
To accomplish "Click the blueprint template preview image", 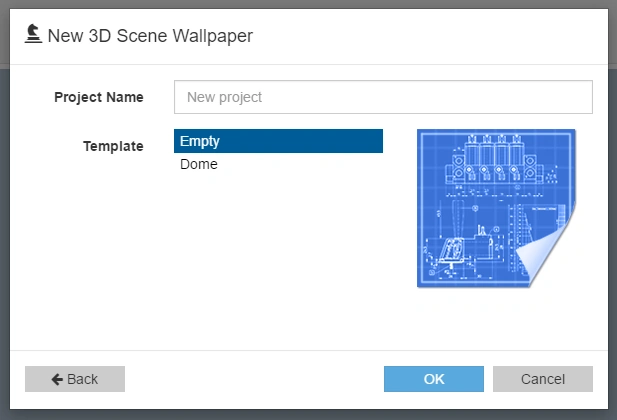I will (x=496, y=208).
